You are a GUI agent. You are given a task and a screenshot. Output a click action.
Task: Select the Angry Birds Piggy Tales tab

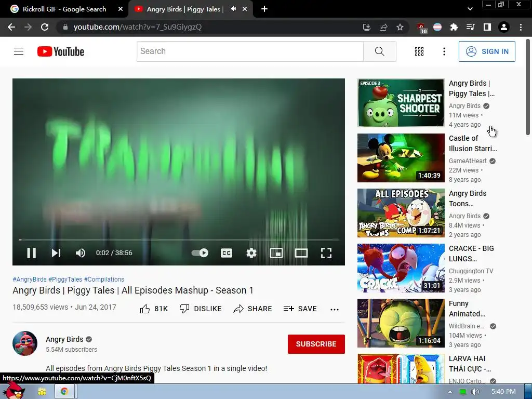(185, 9)
